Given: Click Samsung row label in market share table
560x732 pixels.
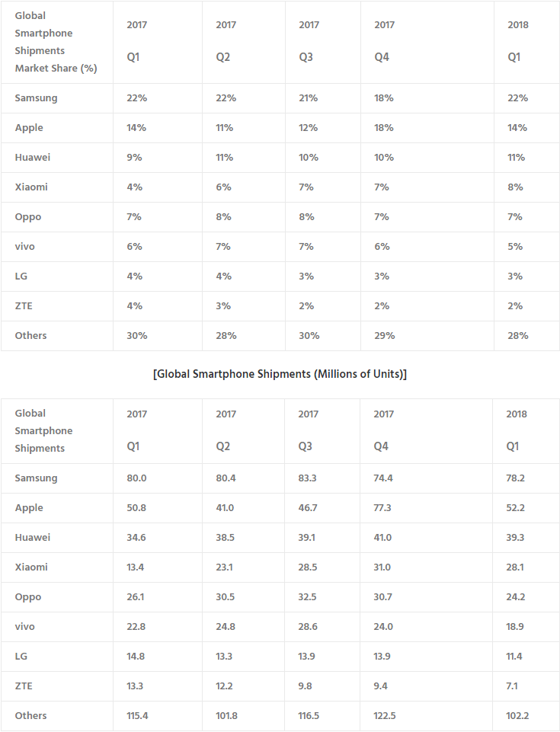Looking at the screenshot, I should coord(57,98).
